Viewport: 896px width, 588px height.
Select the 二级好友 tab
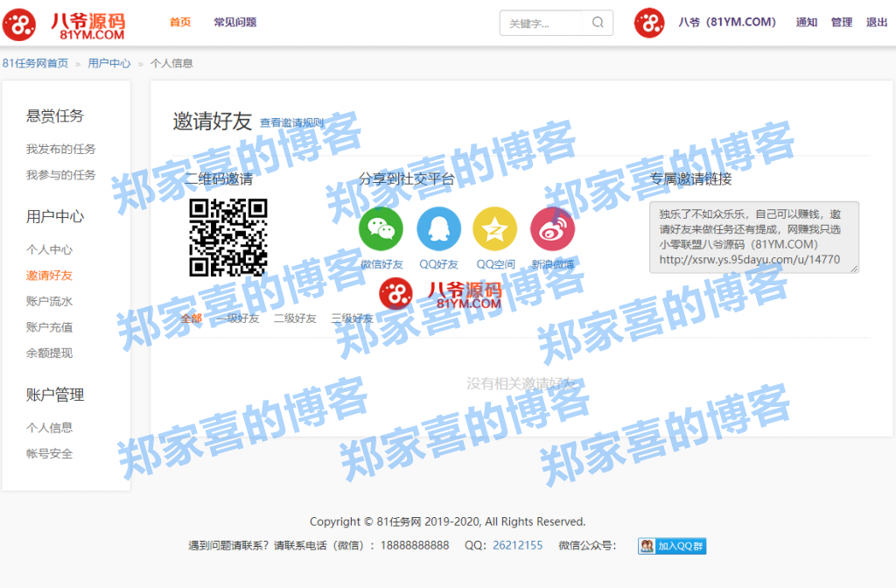pyautogui.click(x=295, y=318)
